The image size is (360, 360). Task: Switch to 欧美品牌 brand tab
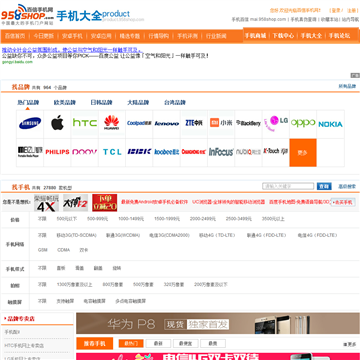pyautogui.click(x=65, y=102)
